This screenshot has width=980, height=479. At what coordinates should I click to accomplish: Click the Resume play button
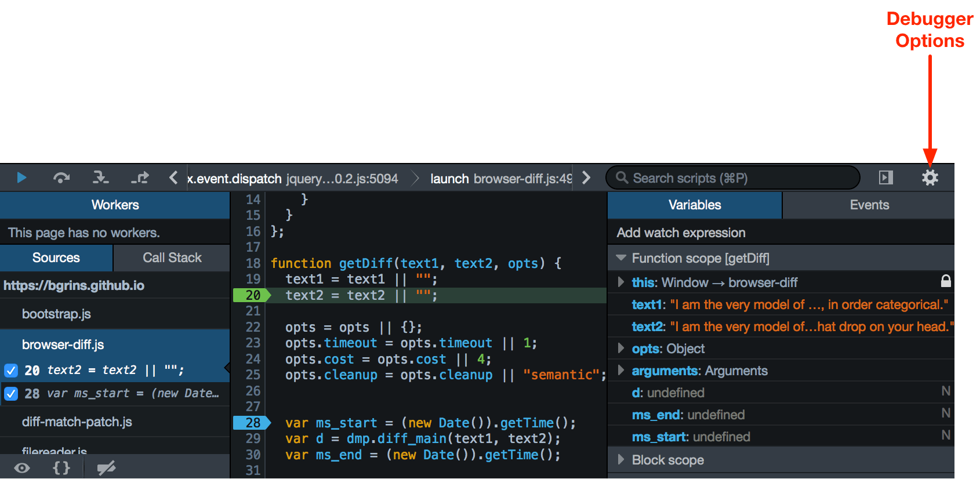point(21,177)
